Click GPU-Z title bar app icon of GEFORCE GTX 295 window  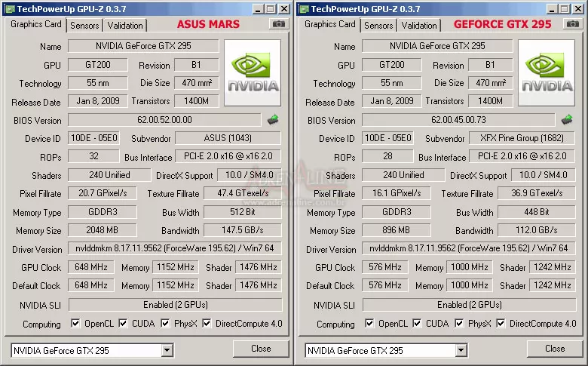pyautogui.click(x=305, y=8)
